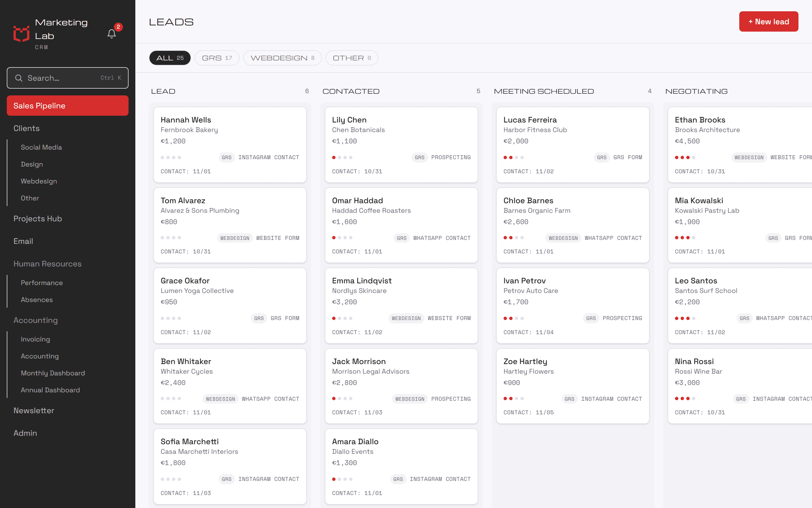
Task: Open Human Resources section
Action: click(x=47, y=264)
